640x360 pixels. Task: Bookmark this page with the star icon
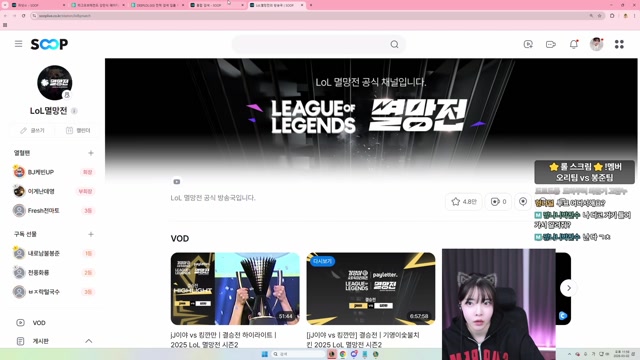coord(600,16)
